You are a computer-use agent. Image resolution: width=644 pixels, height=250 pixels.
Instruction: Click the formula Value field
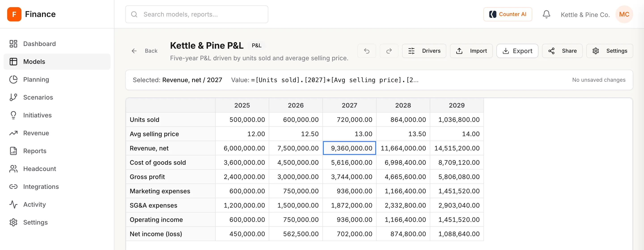335,80
